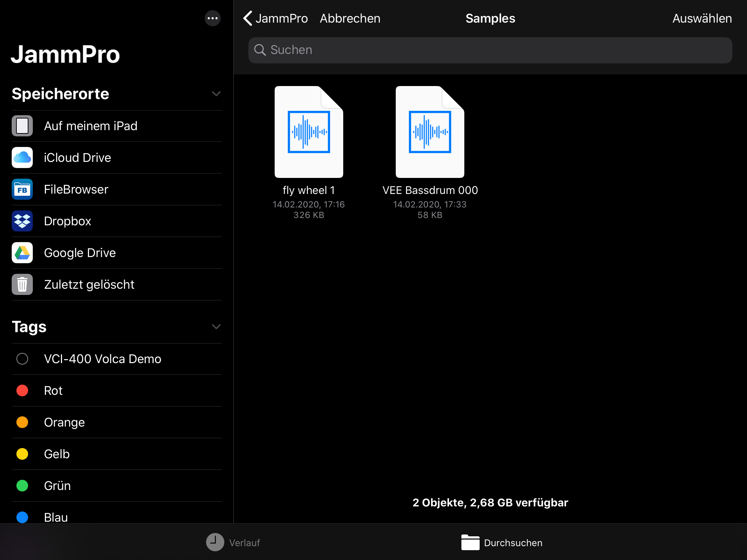Open the Auf meinem iPad location
The height and width of the screenshot is (560, 747).
tap(90, 126)
